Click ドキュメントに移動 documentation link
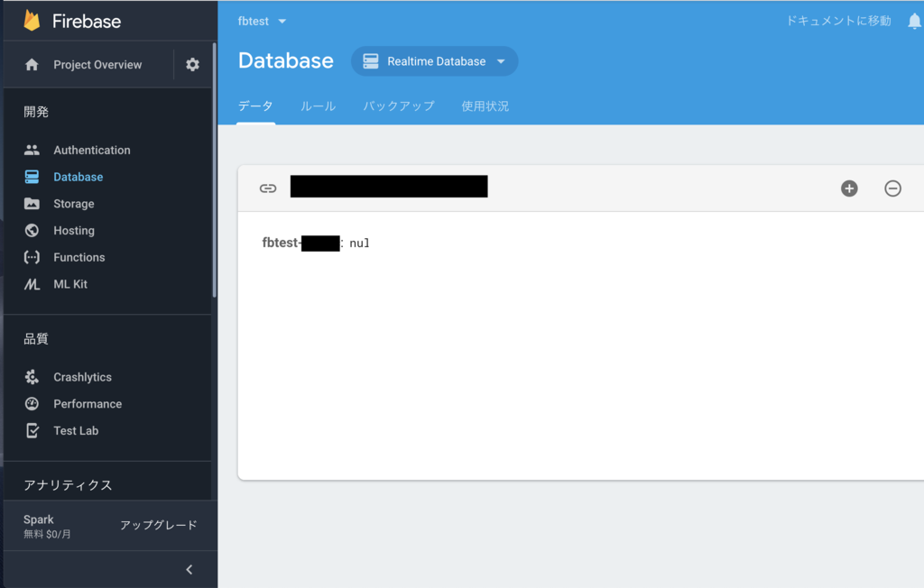Screen dimensions: 924x588 pos(838,21)
